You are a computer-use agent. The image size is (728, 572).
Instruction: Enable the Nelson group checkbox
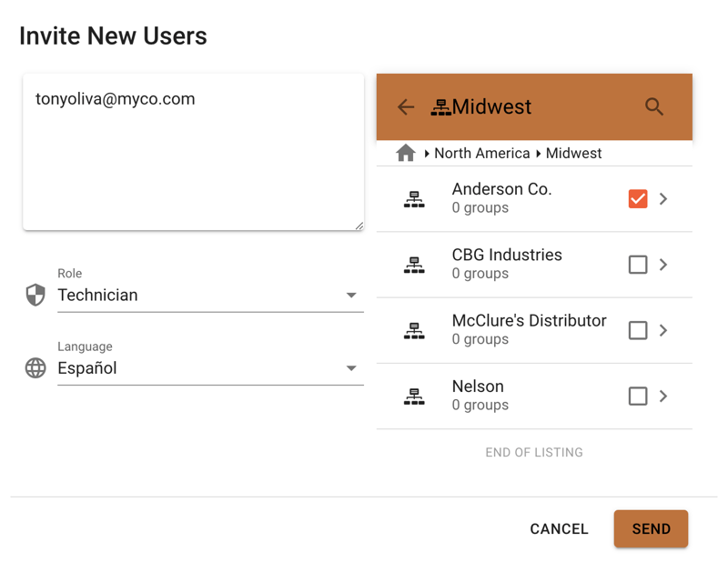[638, 396]
